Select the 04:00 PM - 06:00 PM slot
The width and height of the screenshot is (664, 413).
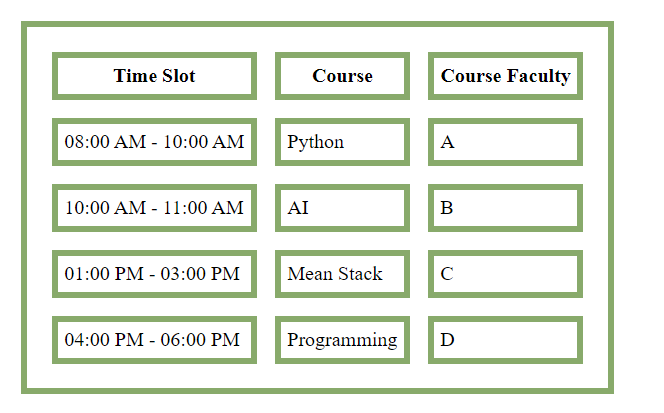tap(154, 340)
